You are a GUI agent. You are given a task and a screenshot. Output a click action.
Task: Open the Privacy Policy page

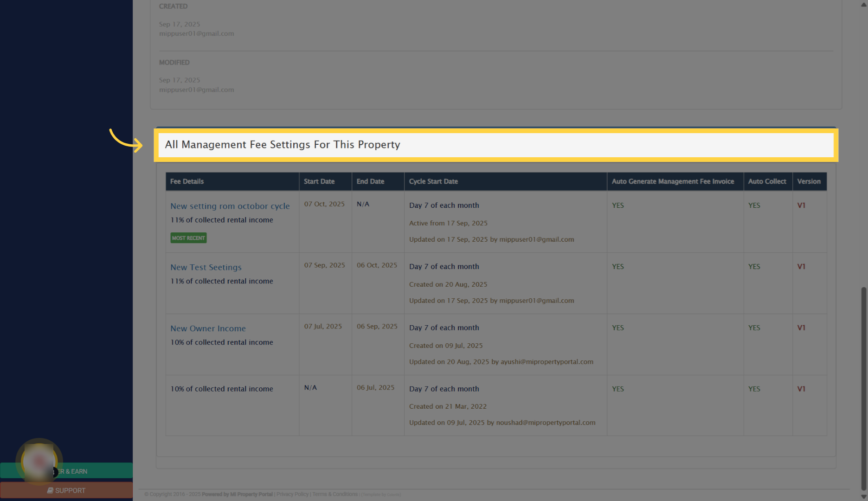[x=292, y=494]
